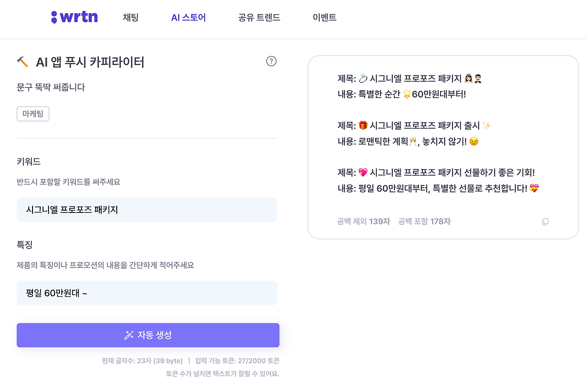Screen dimensions: 586x392
Task: Click the heart emoji in the third result title
Action: pyautogui.click(x=362, y=173)
